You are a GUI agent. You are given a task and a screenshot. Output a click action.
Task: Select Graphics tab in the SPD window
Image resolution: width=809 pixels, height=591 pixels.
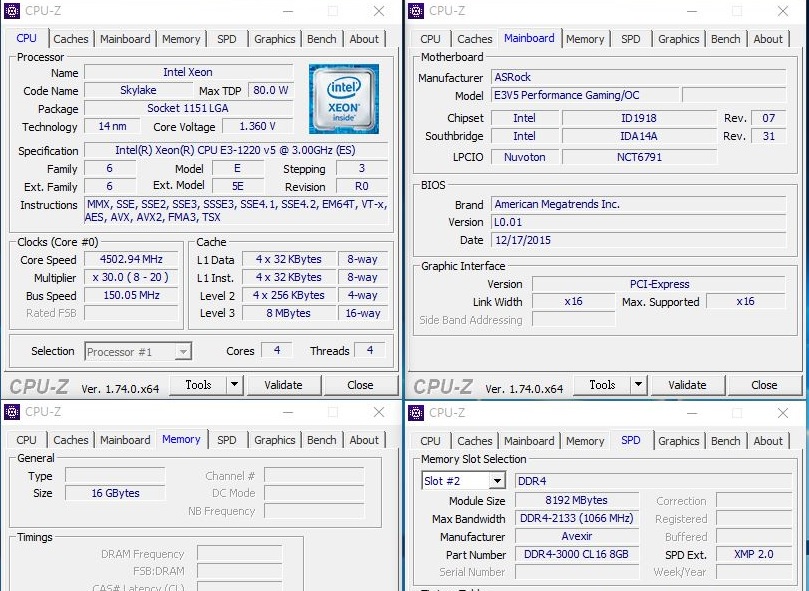tap(678, 441)
